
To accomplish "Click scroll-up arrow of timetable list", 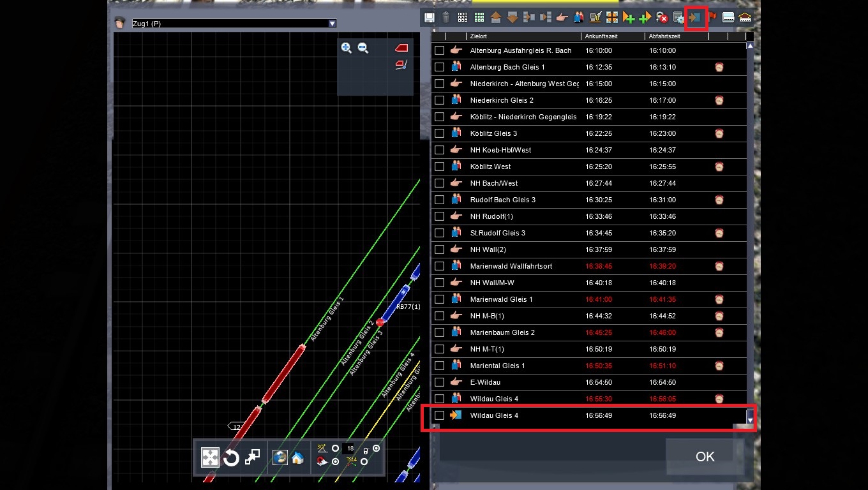I will [750, 46].
